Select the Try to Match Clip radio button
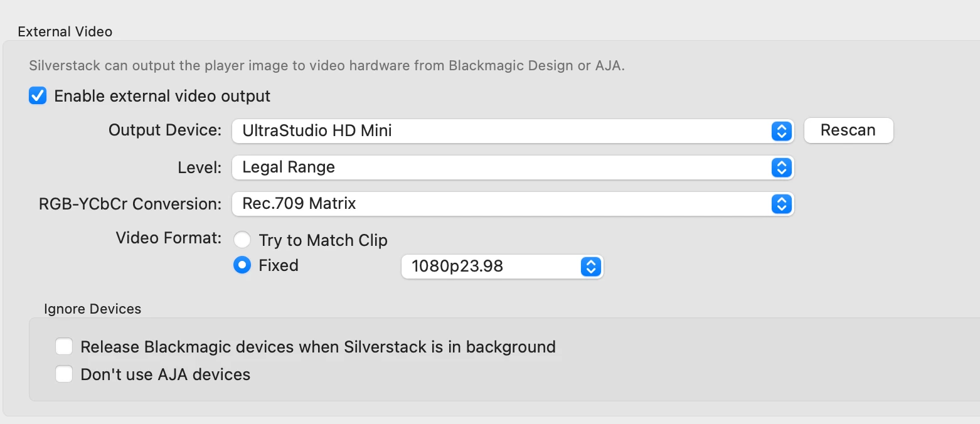The height and width of the screenshot is (424, 980). [242, 240]
